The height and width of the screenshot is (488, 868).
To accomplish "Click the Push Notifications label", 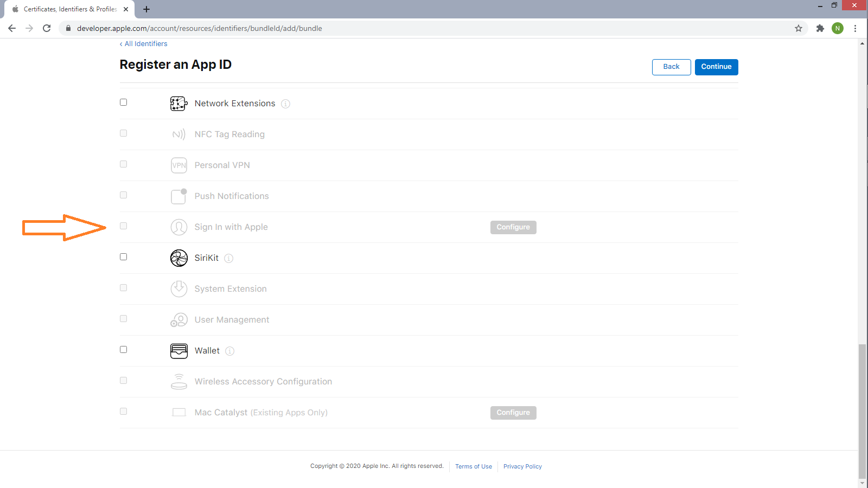I will tap(232, 196).
